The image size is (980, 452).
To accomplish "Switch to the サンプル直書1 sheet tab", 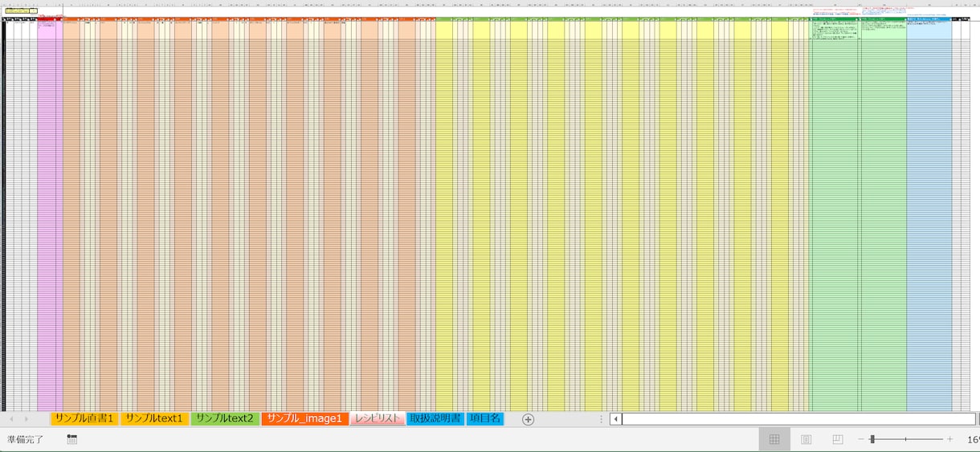I will click(84, 418).
